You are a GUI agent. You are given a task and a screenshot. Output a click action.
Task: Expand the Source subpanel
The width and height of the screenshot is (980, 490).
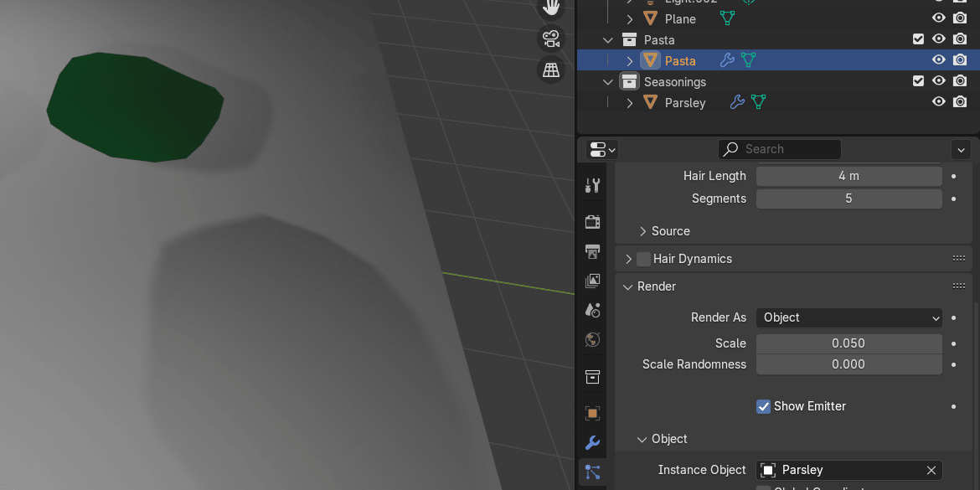click(x=643, y=231)
